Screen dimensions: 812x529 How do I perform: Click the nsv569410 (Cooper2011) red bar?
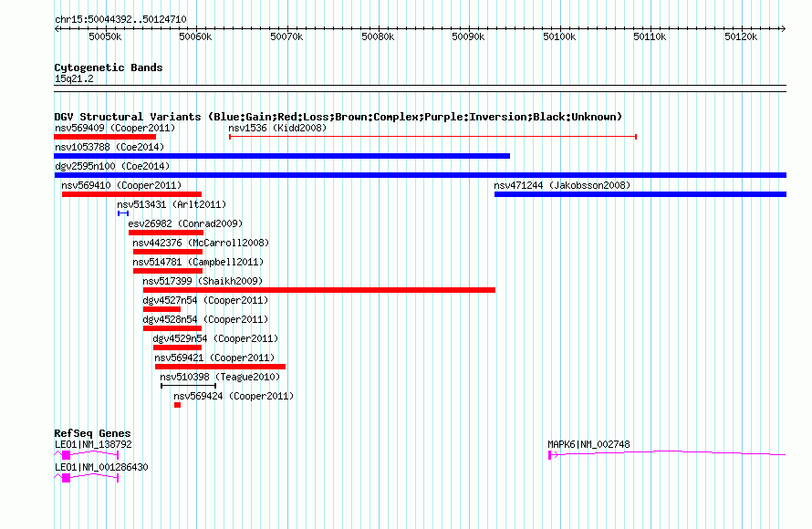tap(131, 194)
